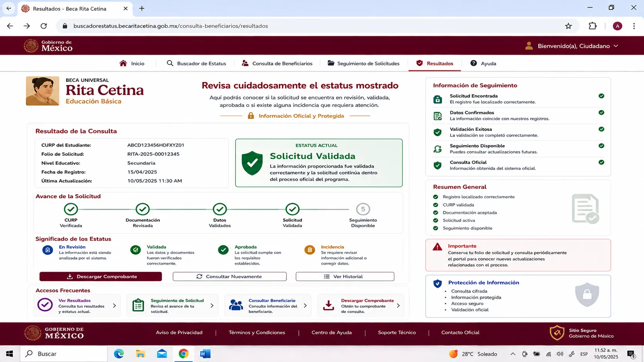Click the Consulta de Beneficiarios person icon

click(x=245, y=63)
